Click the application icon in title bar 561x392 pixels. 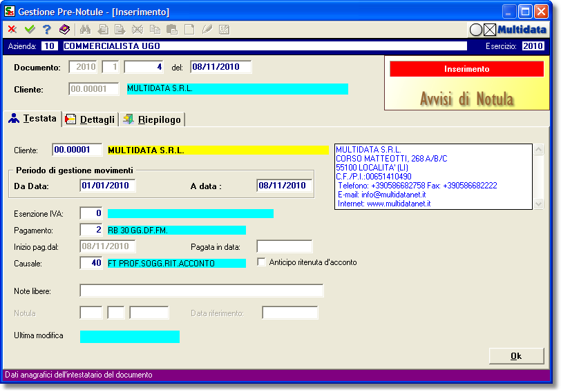click(10, 11)
